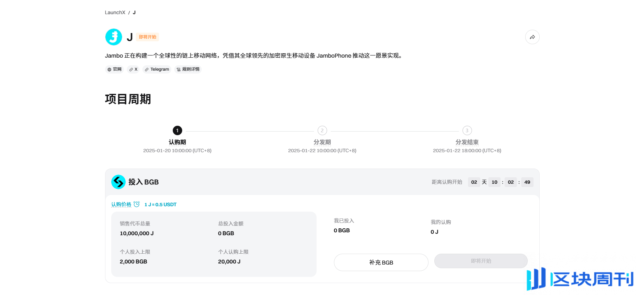Click the orange 即将开始 status badge
This screenshot has width=644, height=295.
147,37
